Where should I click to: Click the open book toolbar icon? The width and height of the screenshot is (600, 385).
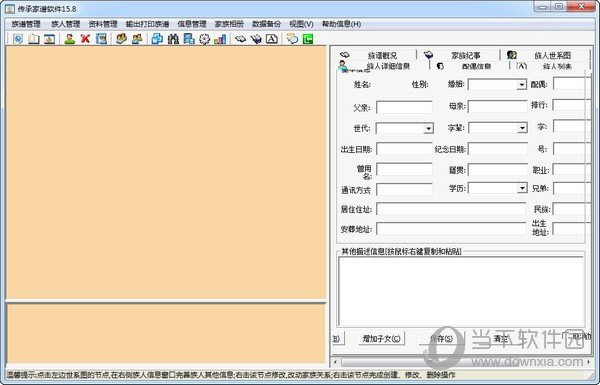click(x=34, y=39)
